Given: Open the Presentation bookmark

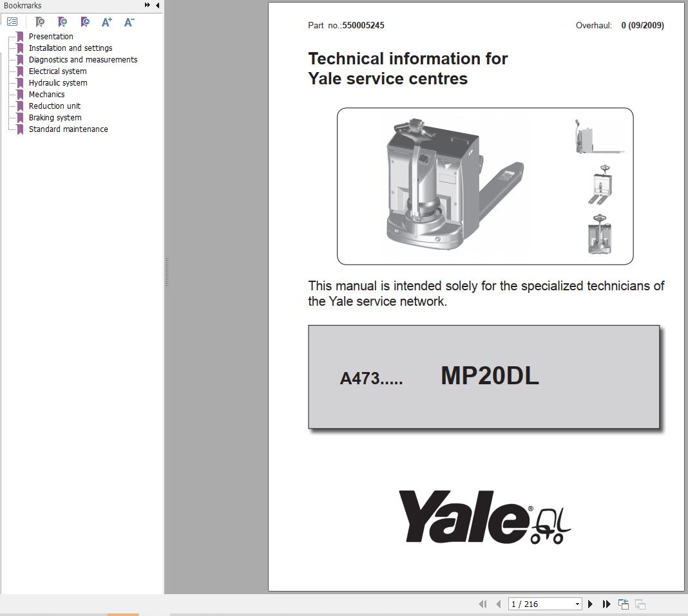Looking at the screenshot, I should point(51,37).
